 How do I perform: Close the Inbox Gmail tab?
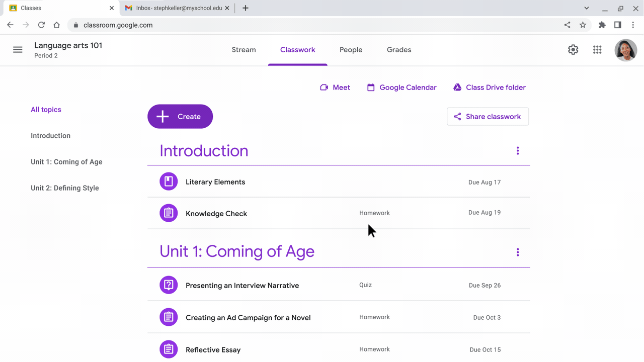tap(227, 8)
